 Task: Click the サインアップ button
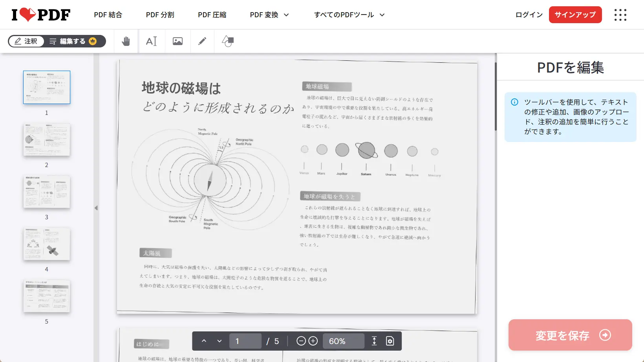pos(575,15)
